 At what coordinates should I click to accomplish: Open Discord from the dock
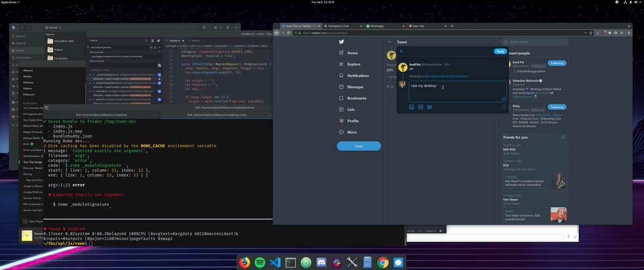coord(321,262)
